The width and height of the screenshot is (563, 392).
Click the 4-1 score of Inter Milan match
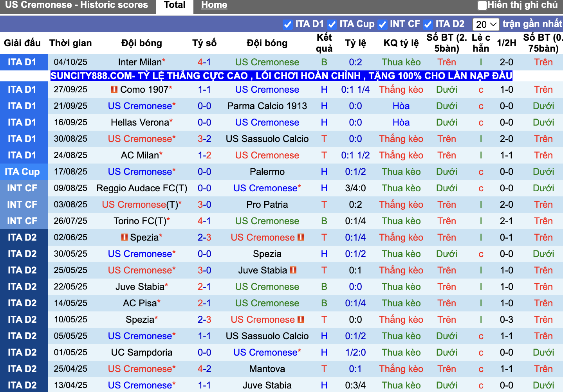(204, 62)
